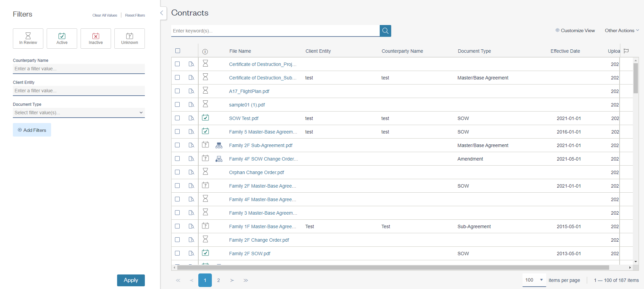
Task: Check the box for Orphan Change Order.pdf
Action: [177, 172]
